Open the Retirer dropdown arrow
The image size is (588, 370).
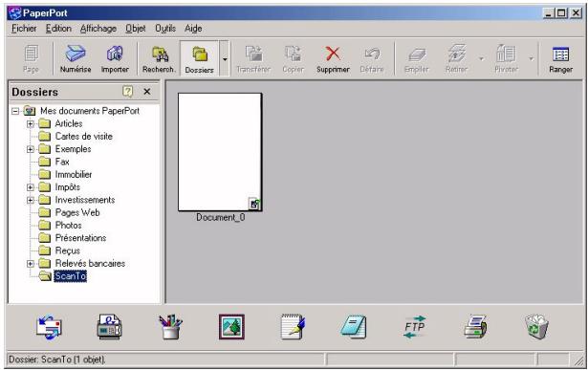click(x=481, y=59)
